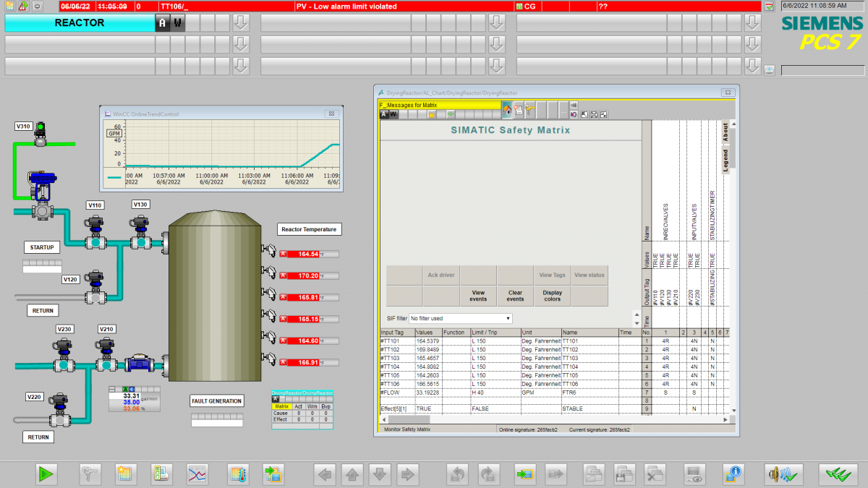This screenshot has width=868, height=488.
Task: Click the Reactor Temperature label
Action: (x=309, y=229)
